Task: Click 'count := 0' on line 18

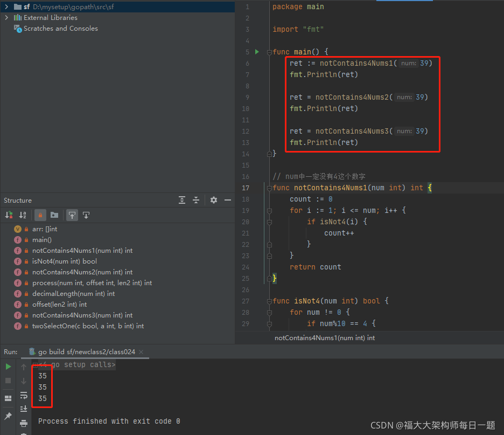Action: [x=311, y=199]
